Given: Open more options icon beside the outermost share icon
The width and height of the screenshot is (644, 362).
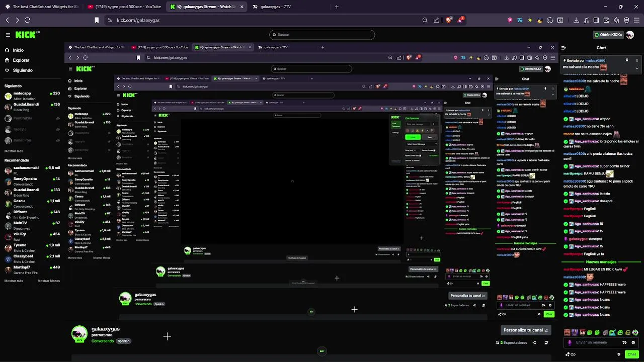Looking at the screenshot, I should (x=546, y=343).
